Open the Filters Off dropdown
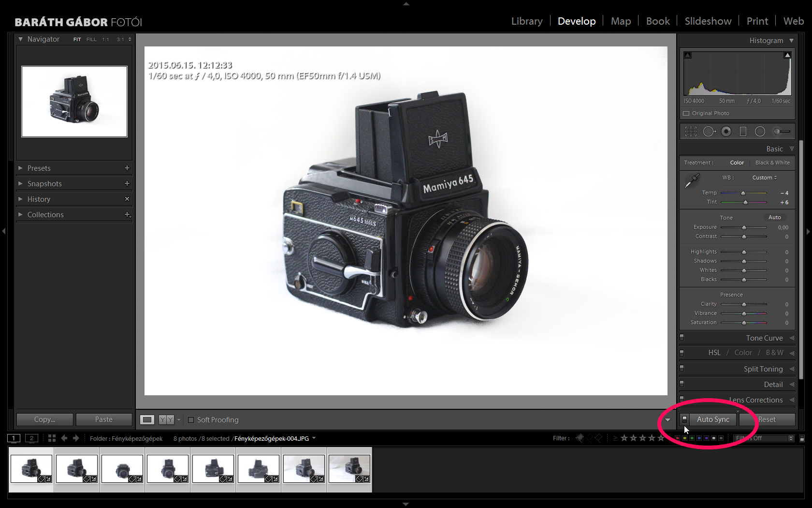Viewport: 812px width, 508px height. pos(764,438)
